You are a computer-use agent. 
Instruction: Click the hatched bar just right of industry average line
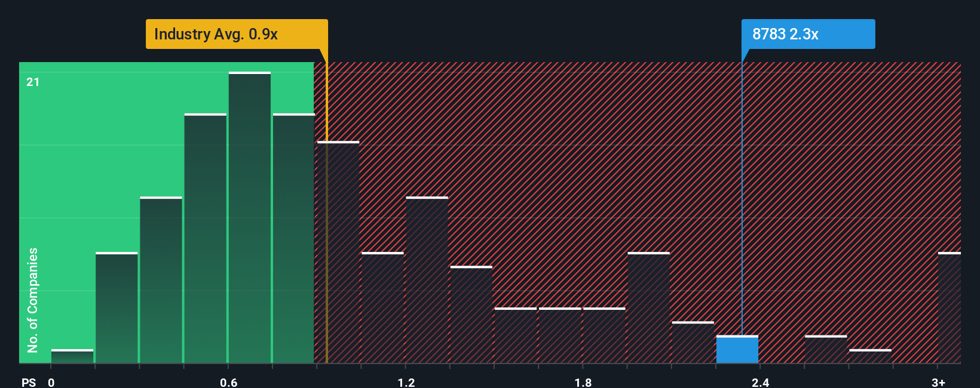click(338, 252)
